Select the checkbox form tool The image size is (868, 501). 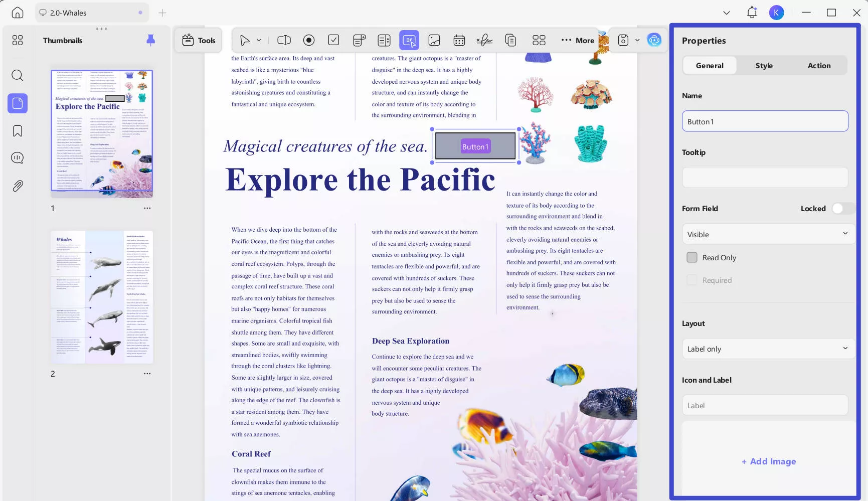(333, 40)
